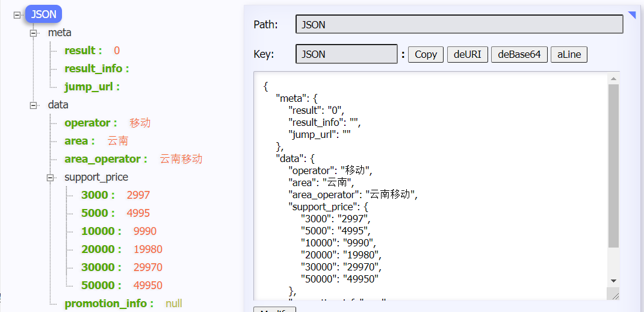Select the 3000 price key
This screenshot has height=312, width=644.
coord(98,195)
